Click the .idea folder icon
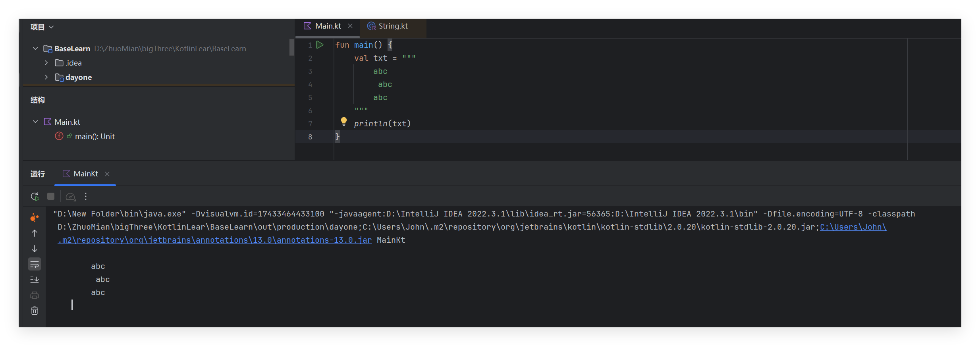This screenshot has width=980, height=346. (x=59, y=63)
